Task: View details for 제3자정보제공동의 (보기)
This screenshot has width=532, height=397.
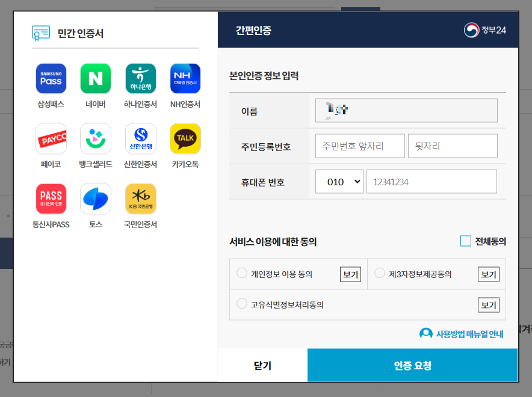Action: (489, 274)
